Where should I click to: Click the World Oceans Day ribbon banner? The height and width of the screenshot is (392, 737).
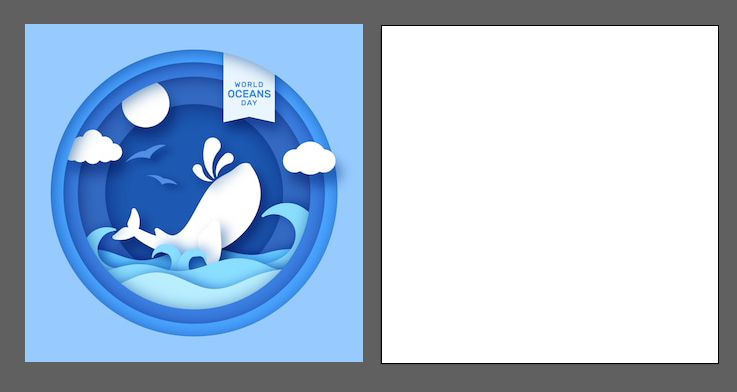tap(249, 88)
